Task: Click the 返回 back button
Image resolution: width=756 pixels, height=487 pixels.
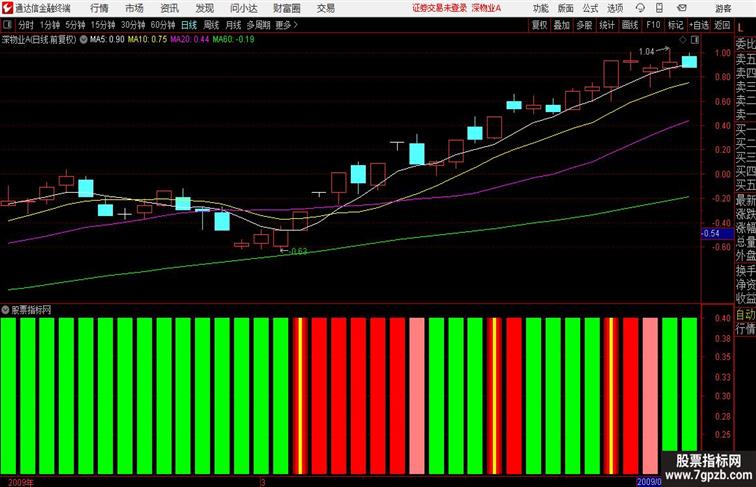Action: (722, 25)
